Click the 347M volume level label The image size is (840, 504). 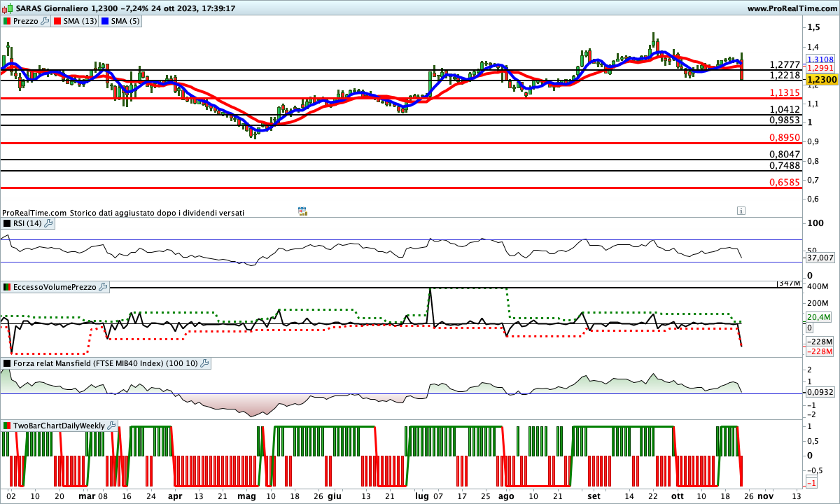[x=790, y=283]
